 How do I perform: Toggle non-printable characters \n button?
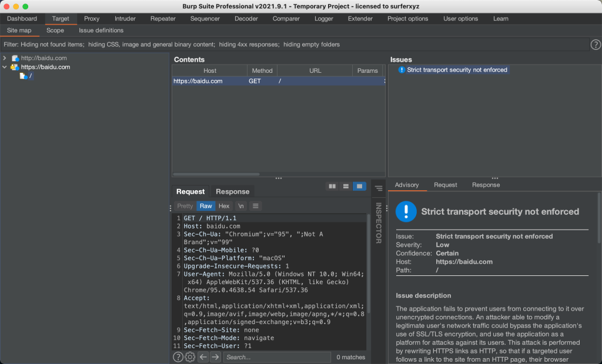[x=240, y=206]
